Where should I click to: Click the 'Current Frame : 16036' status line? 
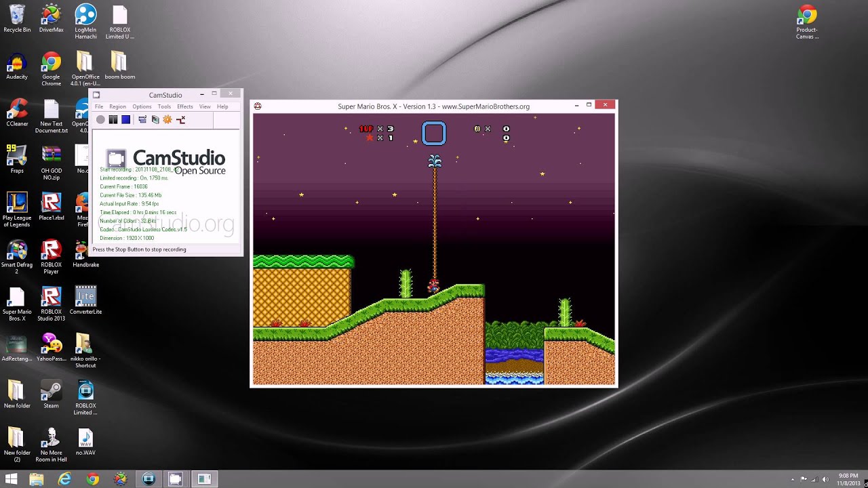123,186
